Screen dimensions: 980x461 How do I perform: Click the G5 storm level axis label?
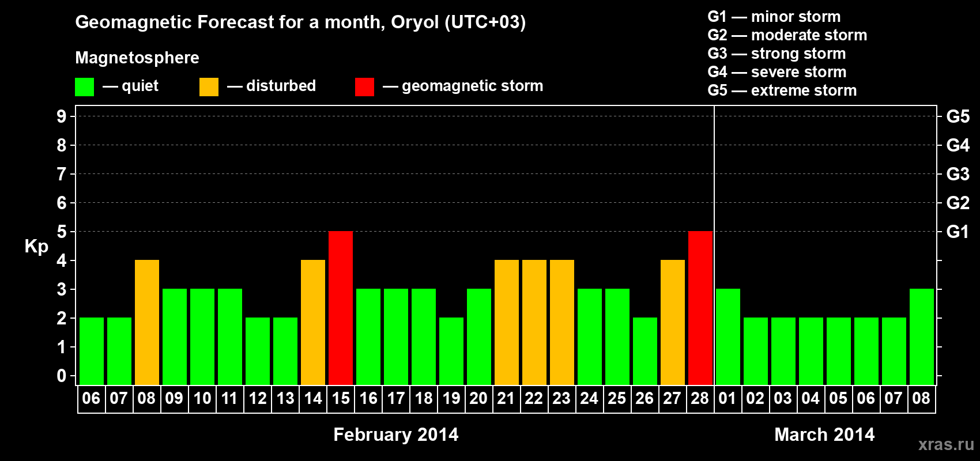958,116
